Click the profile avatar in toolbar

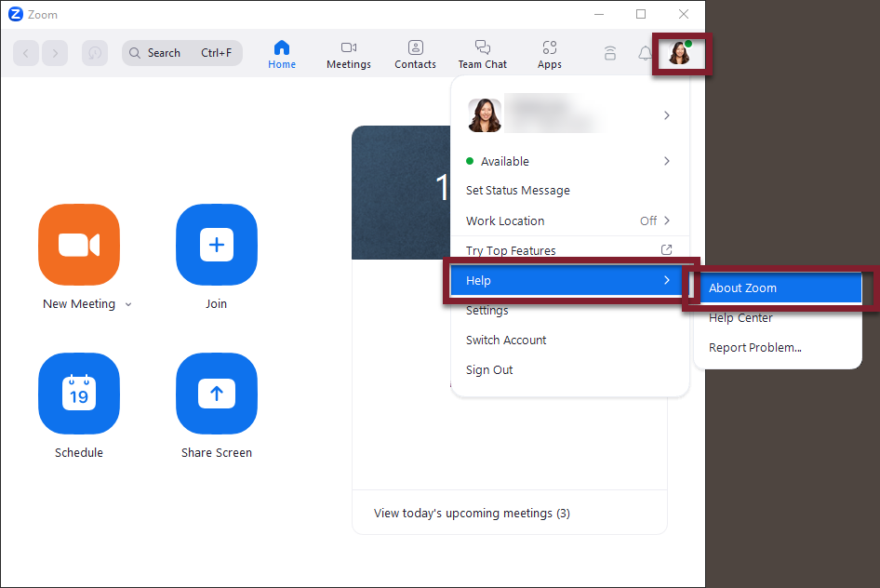(680, 53)
